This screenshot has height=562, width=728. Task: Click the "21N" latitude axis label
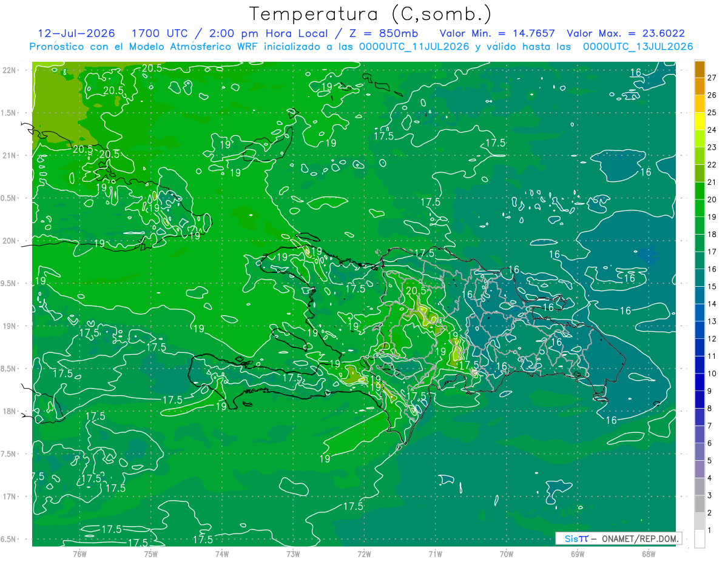[10, 155]
